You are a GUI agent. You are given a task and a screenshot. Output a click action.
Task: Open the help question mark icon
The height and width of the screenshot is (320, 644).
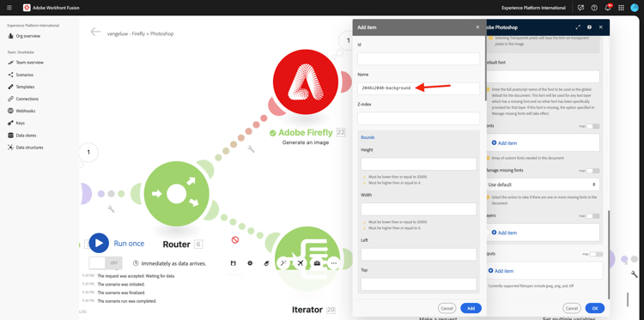pyautogui.click(x=594, y=8)
